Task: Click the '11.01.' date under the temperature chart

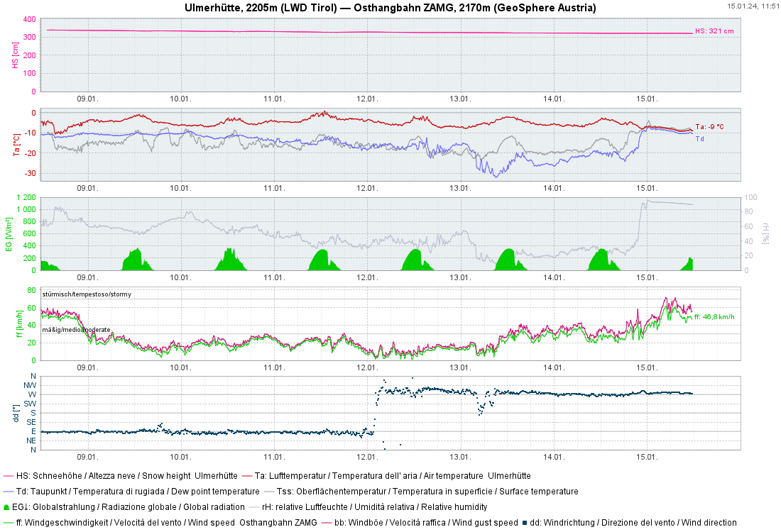Action: coord(274,189)
